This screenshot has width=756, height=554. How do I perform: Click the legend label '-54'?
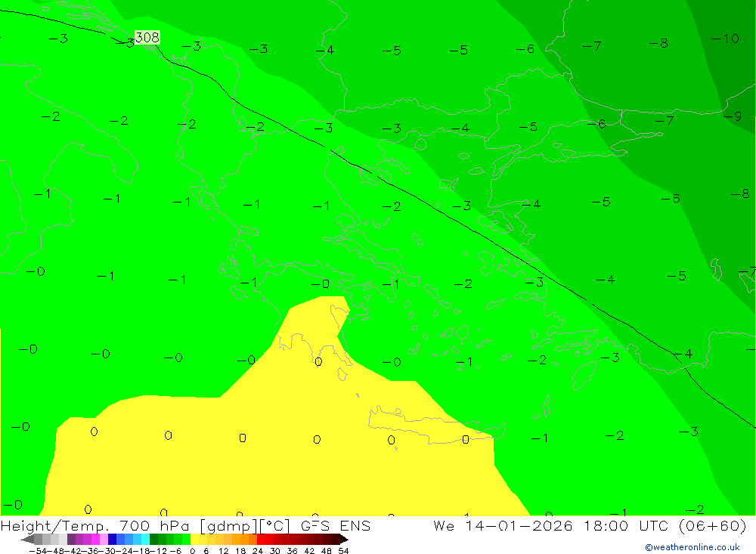tap(38, 551)
